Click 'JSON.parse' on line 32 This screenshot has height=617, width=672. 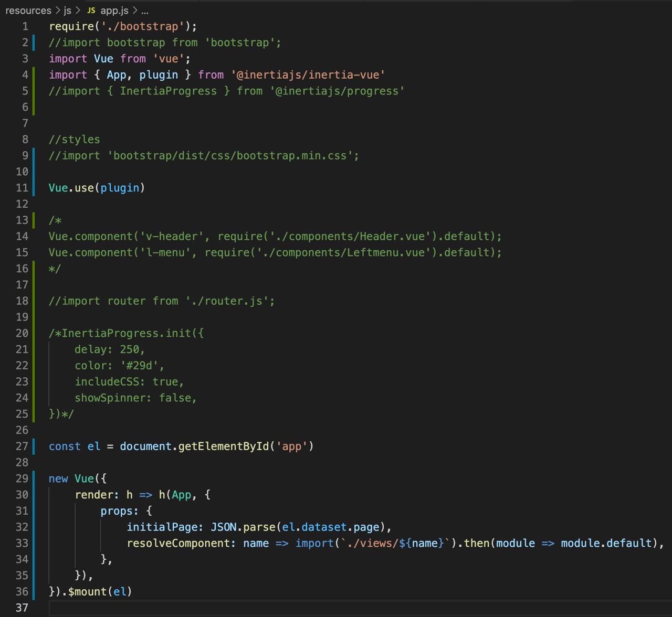point(243,527)
